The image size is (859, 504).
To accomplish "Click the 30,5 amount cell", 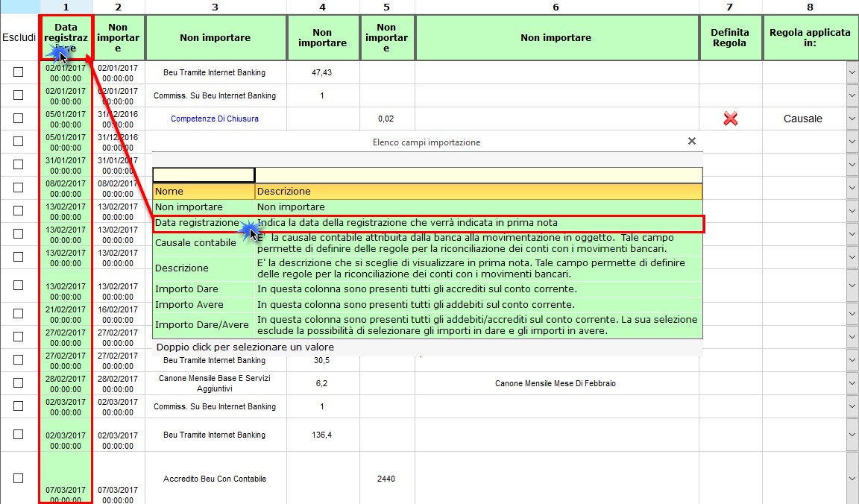I will pyautogui.click(x=322, y=360).
